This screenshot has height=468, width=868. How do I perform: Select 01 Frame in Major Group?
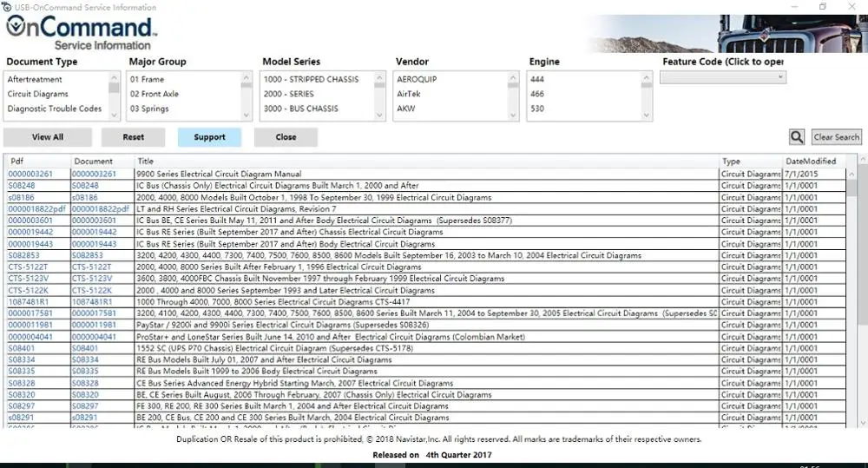point(148,79)
